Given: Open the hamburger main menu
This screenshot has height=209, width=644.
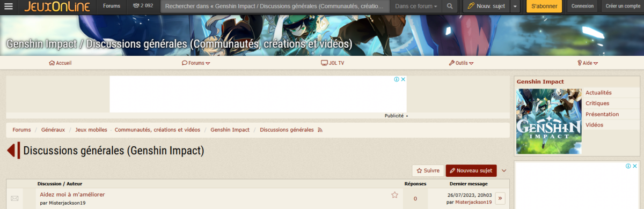Looking at the screenshot, I should pyautogui.click(x=9, y=6).
